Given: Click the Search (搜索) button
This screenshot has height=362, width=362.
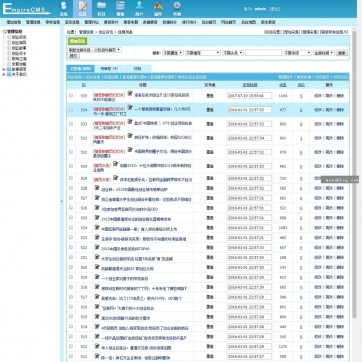Looking at the screenshot, I should coord(342,53).
